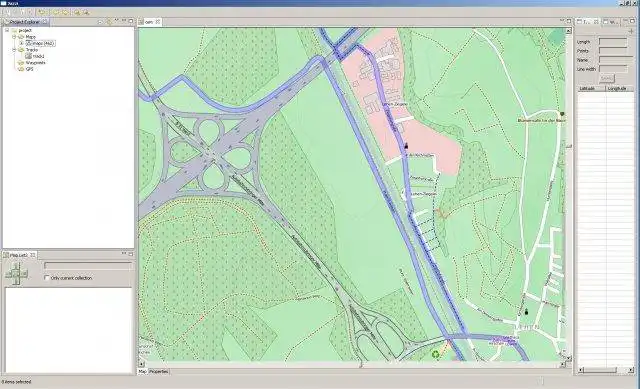The width and height of the screenshot is (640, 389).
Task: Collapse the Tracks folder node
Action: pos(13,50)
